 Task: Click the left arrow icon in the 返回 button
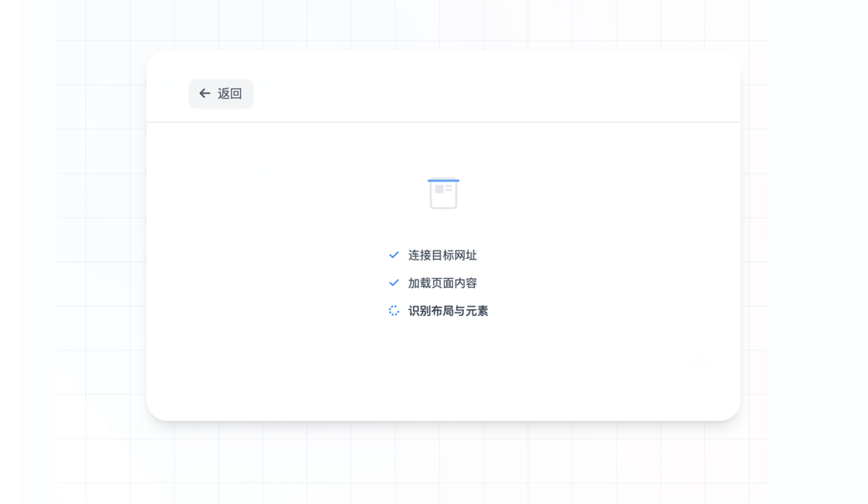pos(204,93)
